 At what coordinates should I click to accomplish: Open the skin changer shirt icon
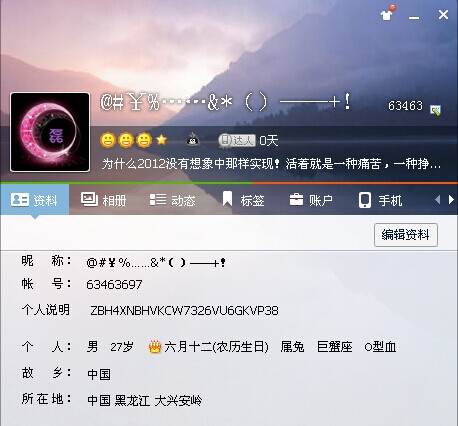pos(387,14)
